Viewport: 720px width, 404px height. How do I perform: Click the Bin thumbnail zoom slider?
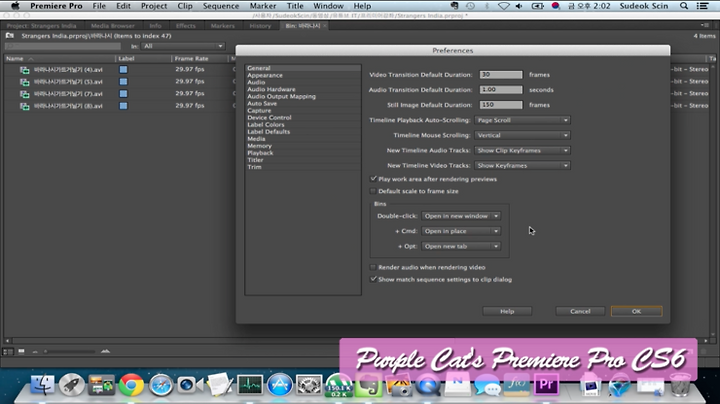69,352
